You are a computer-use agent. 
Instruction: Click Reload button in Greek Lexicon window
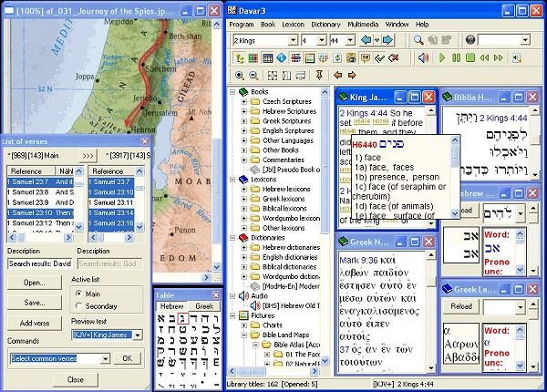461,306
